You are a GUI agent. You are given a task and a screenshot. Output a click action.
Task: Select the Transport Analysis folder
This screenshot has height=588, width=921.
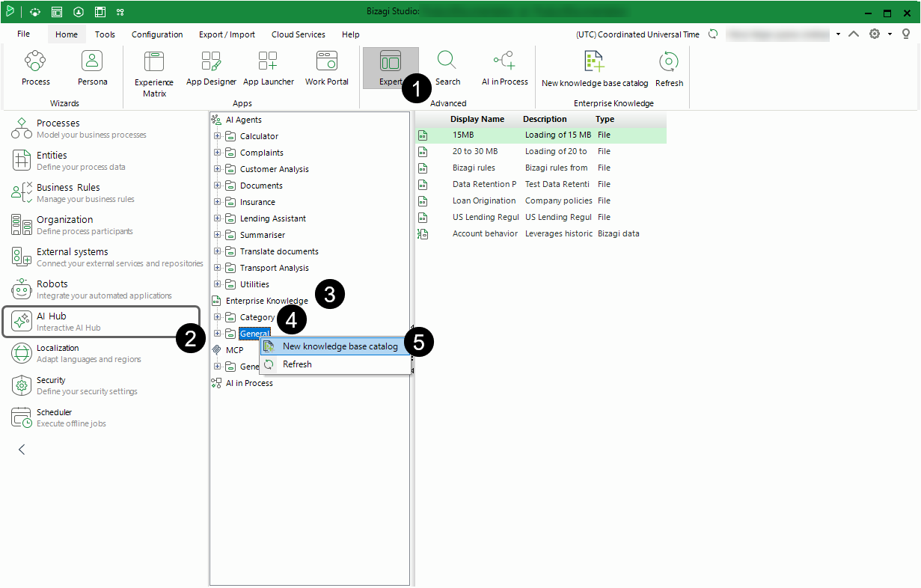(275, 268)
